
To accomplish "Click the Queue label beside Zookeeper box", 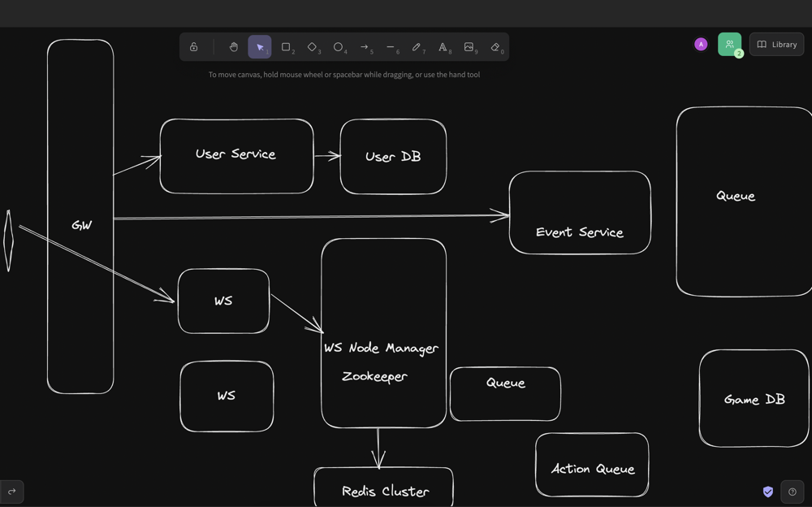I will click(x=505, y=383).
